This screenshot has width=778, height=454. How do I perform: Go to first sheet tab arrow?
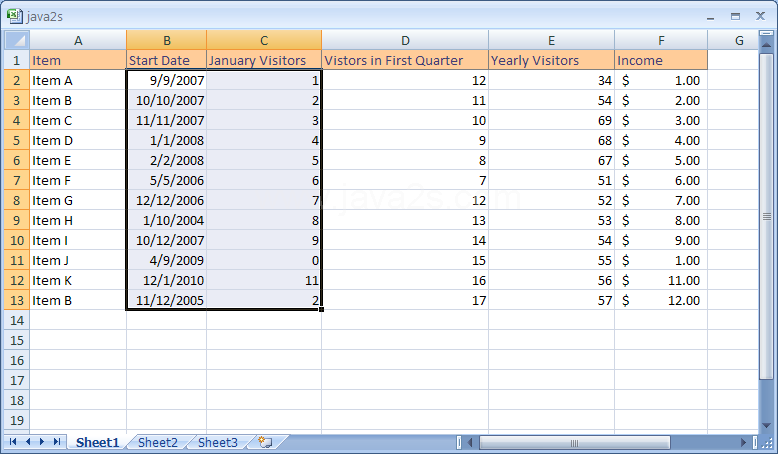tap(13, 442)
